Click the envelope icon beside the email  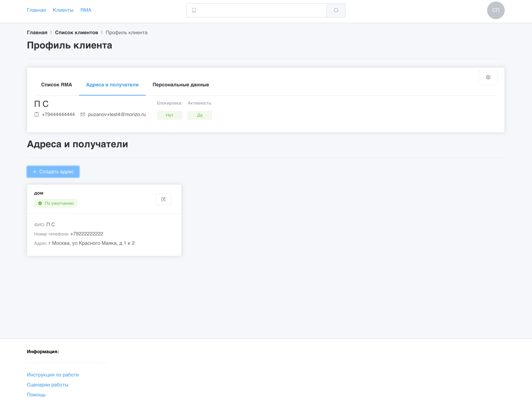(x=83, y=114)
